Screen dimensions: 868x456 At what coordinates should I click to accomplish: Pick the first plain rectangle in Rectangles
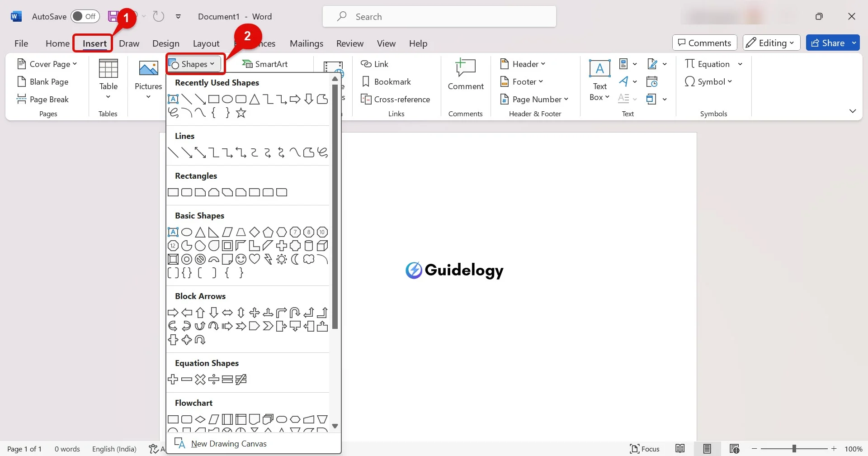click(173, 192)
